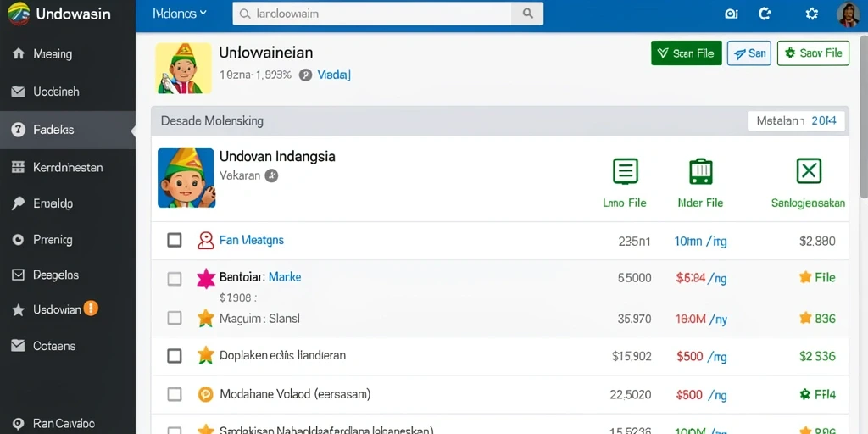Image resolution: width=868 pixels, height=434 pixels.
Task: Open the Vladaj link
Action: [x=334, y=75]
